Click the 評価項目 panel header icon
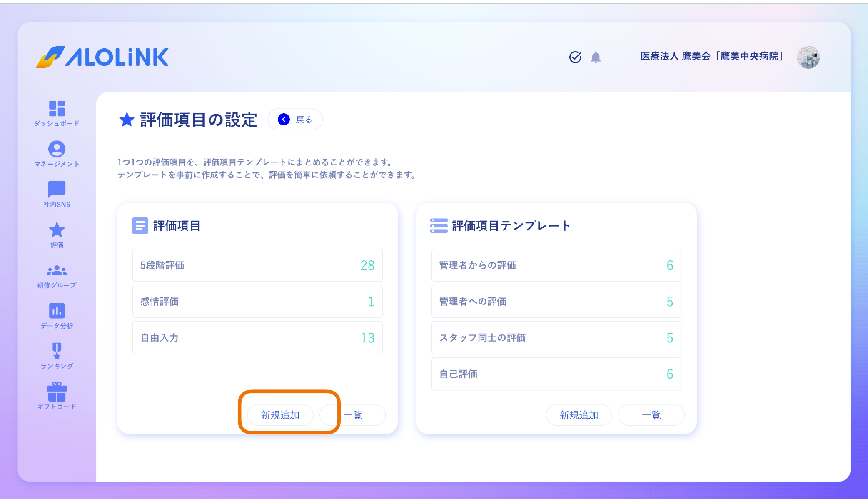This screenshot has height=499, width=868. click(x=140, y=226)
